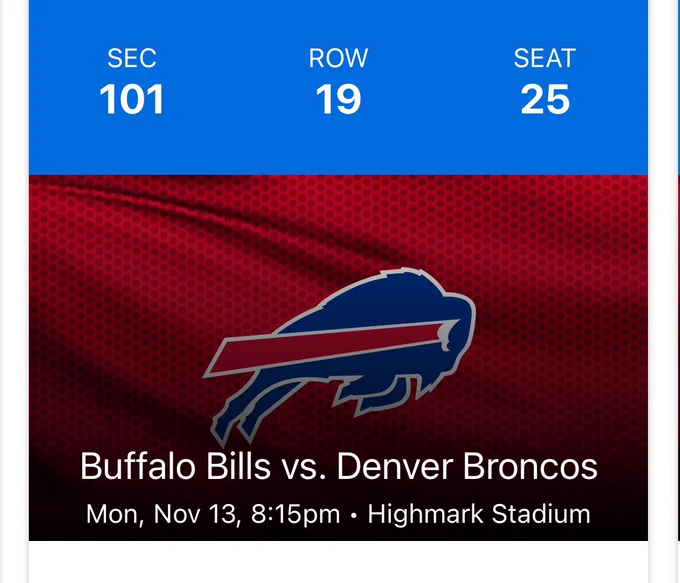Click the SEC label
This screenshot has height=583, width=680.
click(x=131, y=58)
